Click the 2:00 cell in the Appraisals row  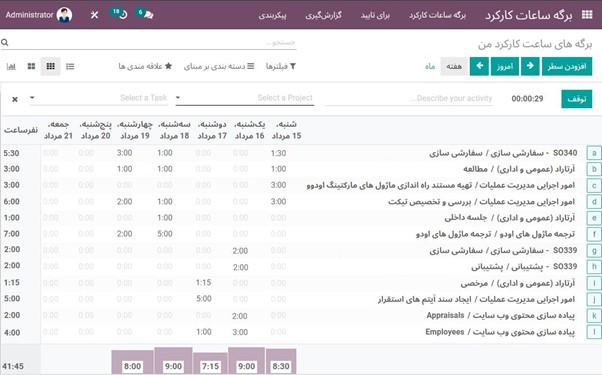(x=240, y=316)
